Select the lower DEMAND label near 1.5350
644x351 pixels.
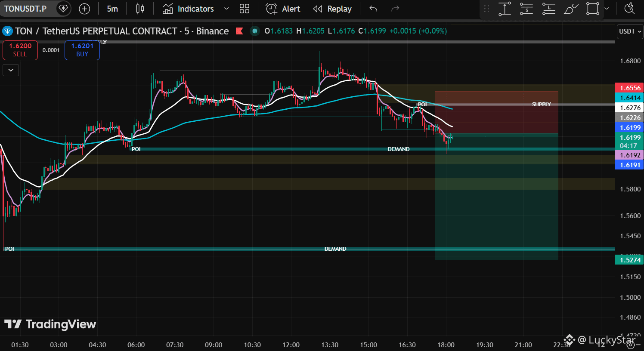(335, 249)
